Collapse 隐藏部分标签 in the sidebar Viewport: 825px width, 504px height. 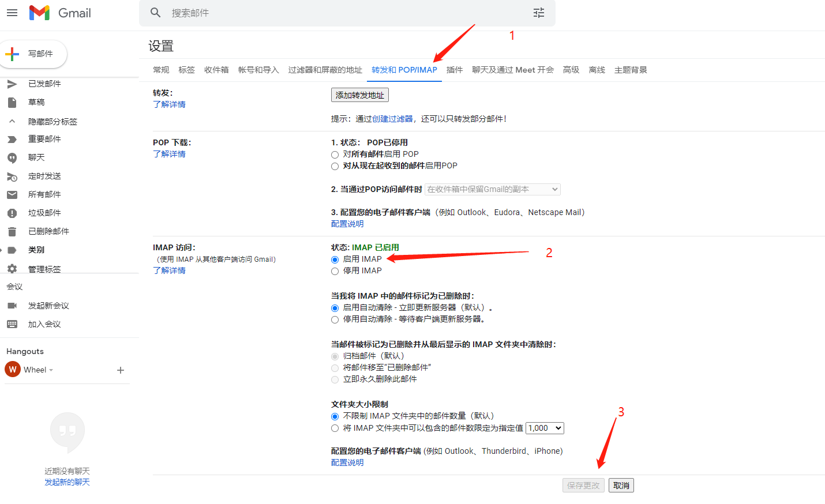click(52, 121)
